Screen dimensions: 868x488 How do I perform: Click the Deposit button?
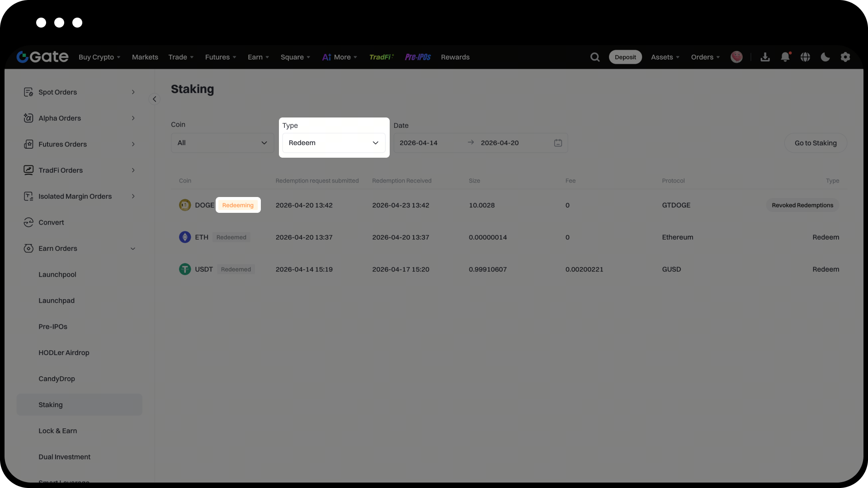pyautogui.click(x=625, y=57)
